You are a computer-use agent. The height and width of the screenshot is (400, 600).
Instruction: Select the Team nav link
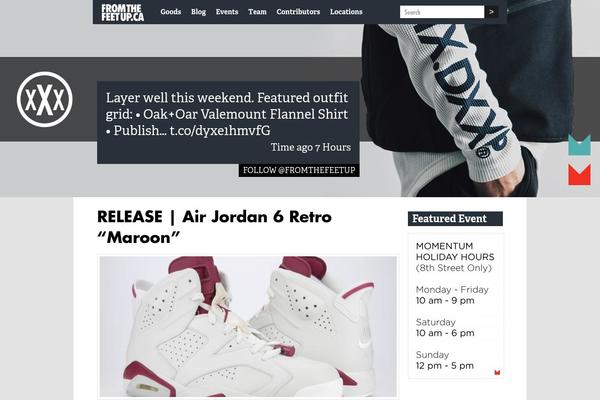tap(257, 12)
